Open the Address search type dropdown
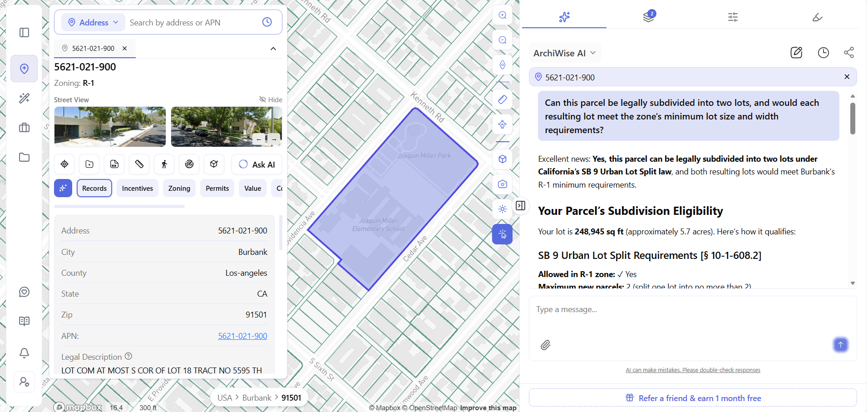This screenshot has height=412, width=868. click(x=94, y=22)
